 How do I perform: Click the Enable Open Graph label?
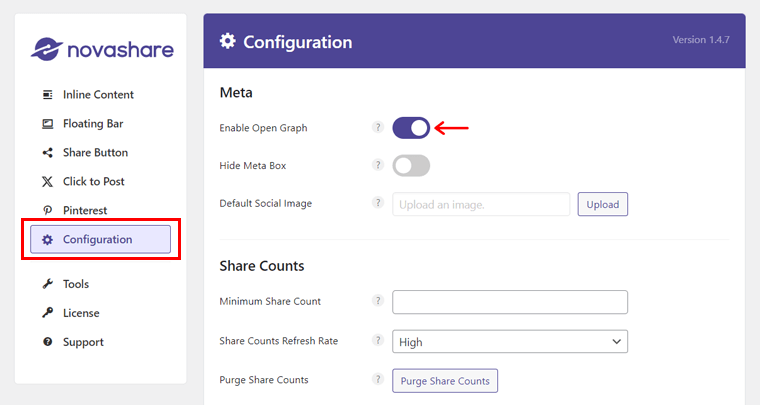tap(263, 128)
